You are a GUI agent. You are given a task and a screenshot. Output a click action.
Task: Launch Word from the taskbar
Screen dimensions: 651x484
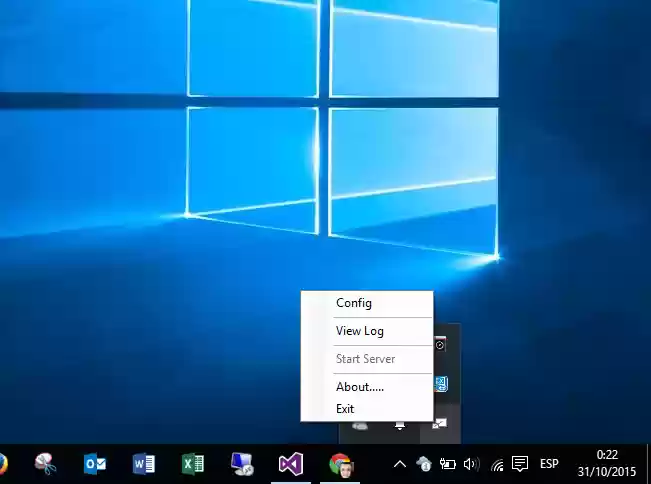144,464
